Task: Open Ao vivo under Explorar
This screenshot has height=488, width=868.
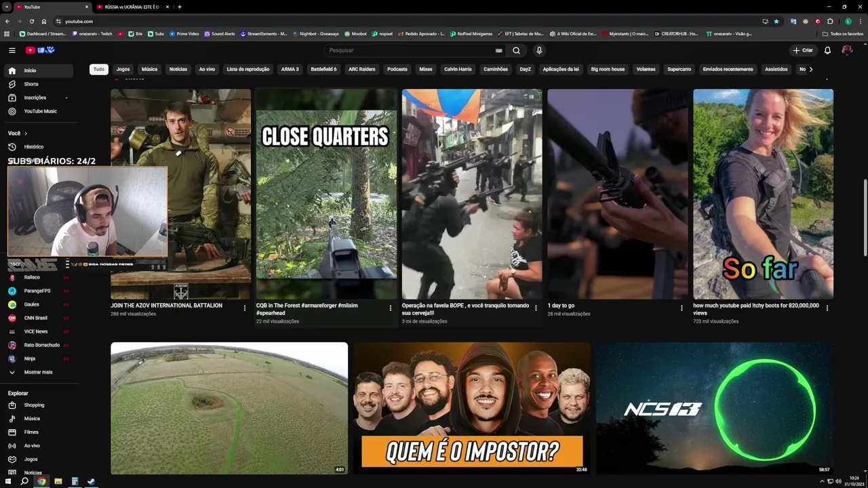Action: tap(38, 446)
